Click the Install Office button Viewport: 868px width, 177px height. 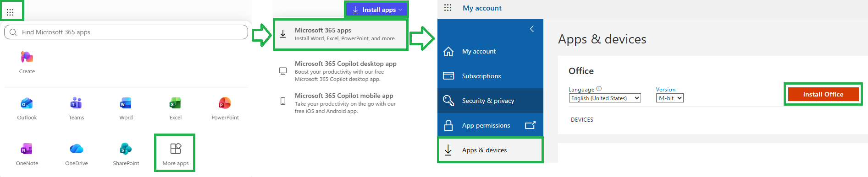pyautogui.click(x=823, y=94)
